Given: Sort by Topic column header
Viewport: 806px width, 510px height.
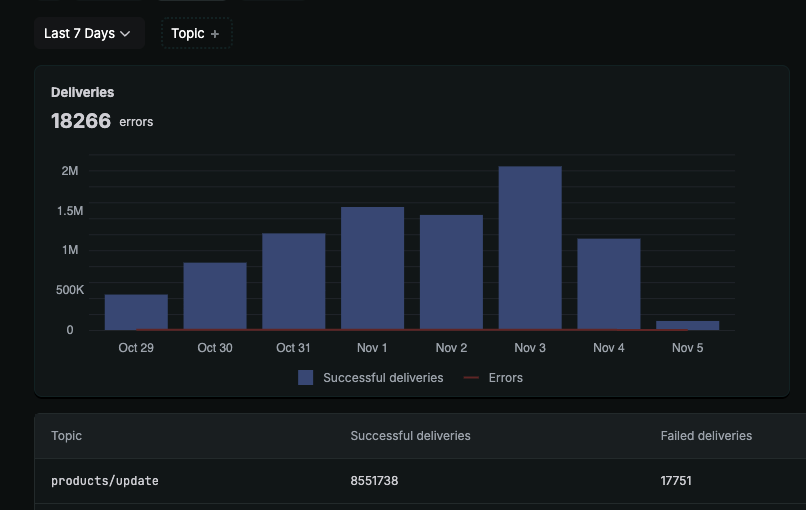Looking at the screenshot, I should click(66, 436).
